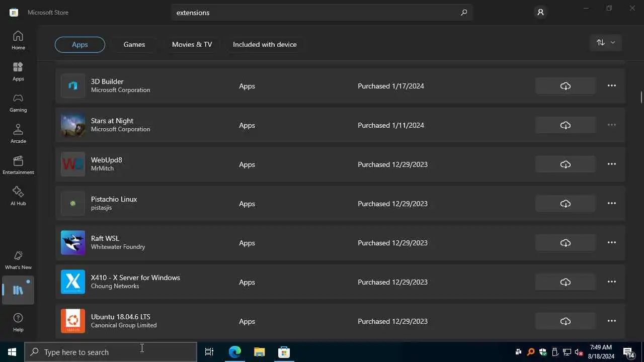Click Microsoft Store taskbar icon
644x362 pixels.
(x=284, y=352)
